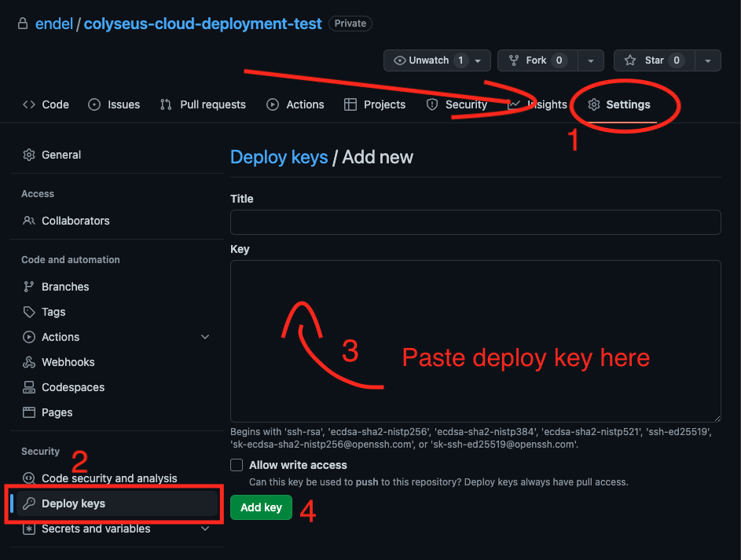Viewport: 741px width, 560px height.
Task: Open the Fork options dropdown arrow
Action: (x=591, y=60)
